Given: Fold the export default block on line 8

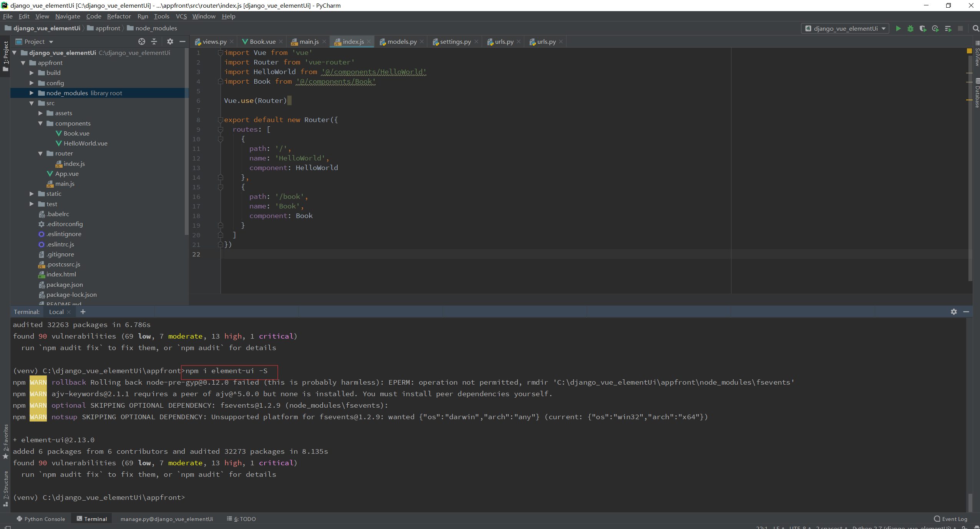Looking at the screenshot, I should point(221,120).
